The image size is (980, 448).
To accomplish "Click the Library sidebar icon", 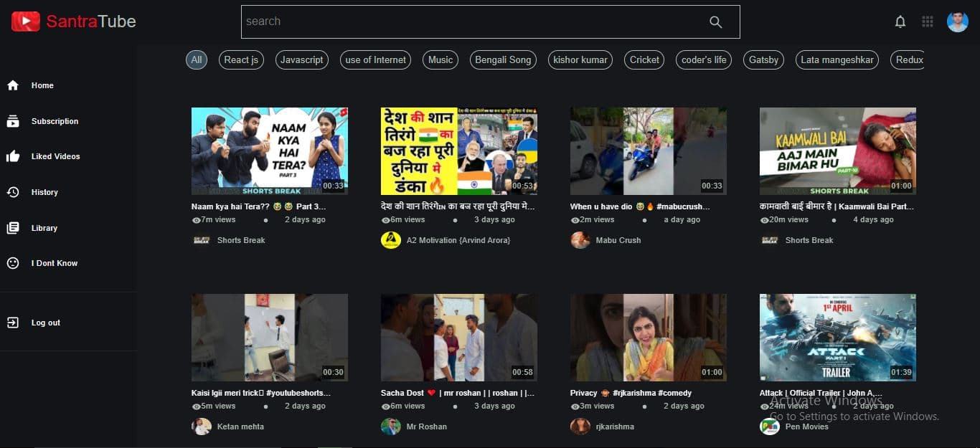I will point(13,228).
